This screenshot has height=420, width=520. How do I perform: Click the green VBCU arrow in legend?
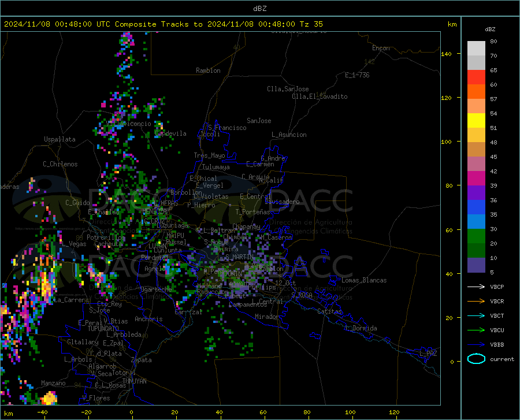click(476, 330)
